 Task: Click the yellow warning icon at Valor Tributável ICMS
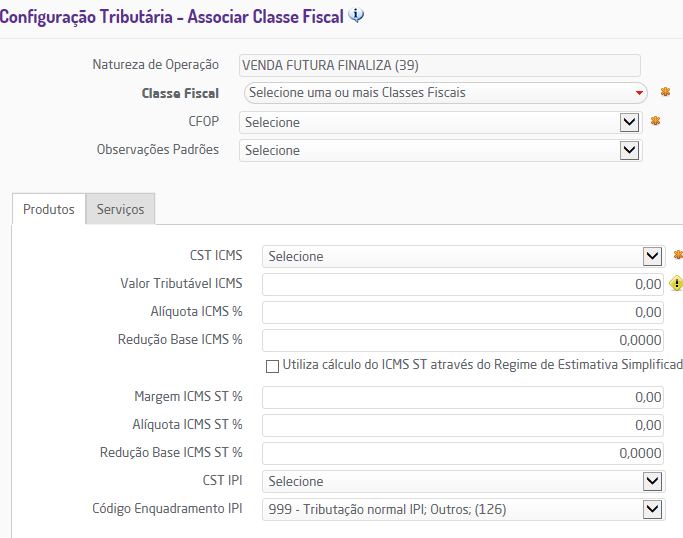[x=676, y=283]
